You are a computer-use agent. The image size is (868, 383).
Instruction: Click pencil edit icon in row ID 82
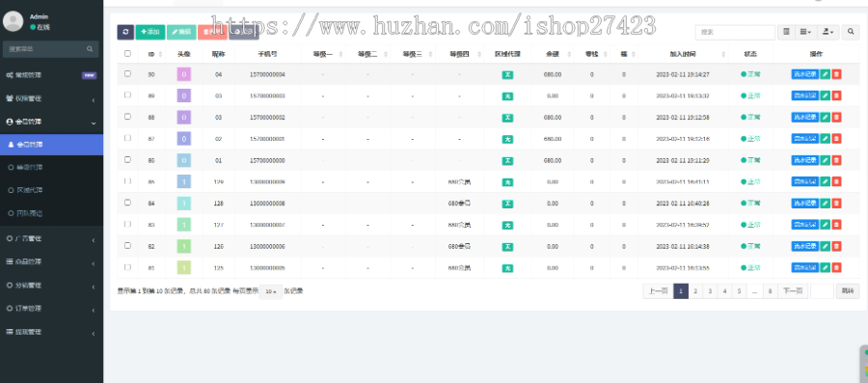pos(825,246)
